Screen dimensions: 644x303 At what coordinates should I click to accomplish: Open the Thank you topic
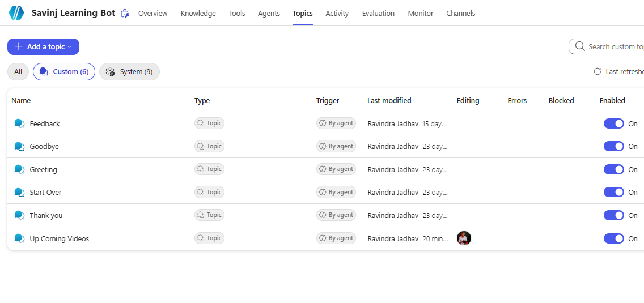[46, 215]
